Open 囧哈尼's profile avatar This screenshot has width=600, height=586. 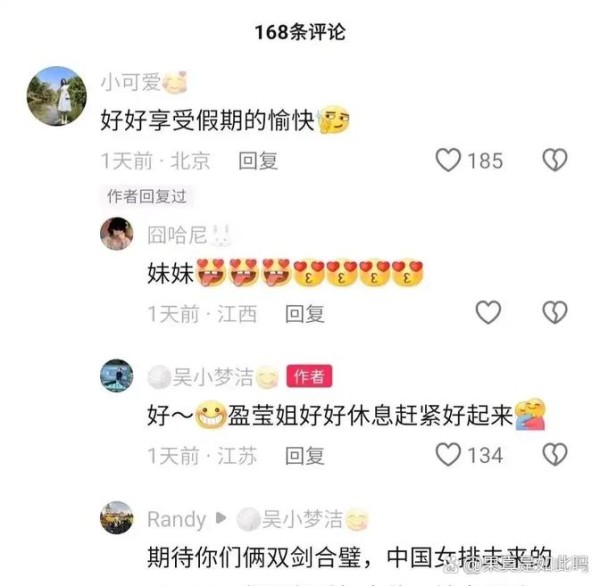coord(117,233)
